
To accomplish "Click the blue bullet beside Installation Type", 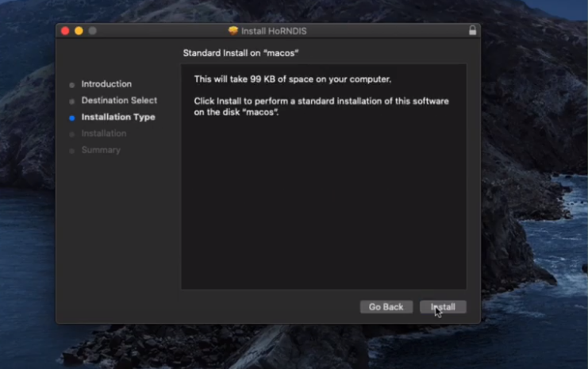I will (71, 117).
